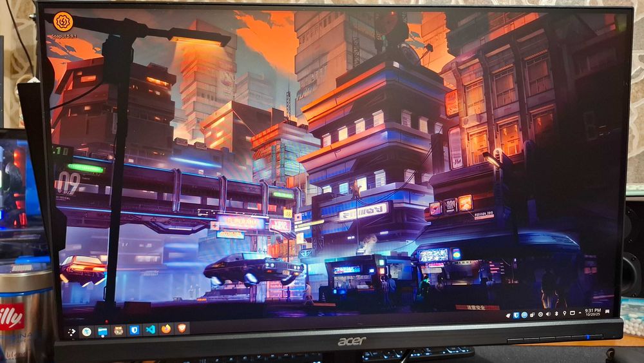This screenshot has width=644, height=363.
Task: Open the Dolphin file manager from taskbar
Action: tap(102, 331)
